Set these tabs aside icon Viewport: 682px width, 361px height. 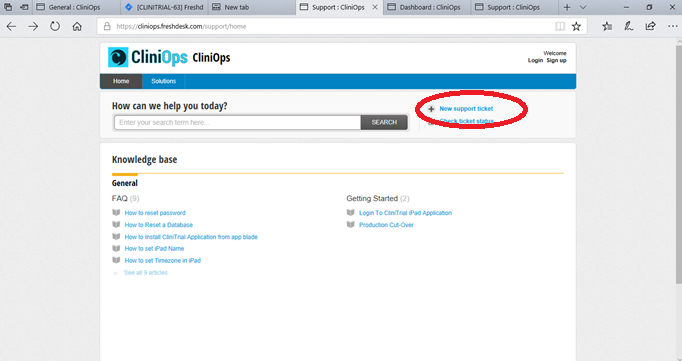pyautogui.click(x=24, y=7)
